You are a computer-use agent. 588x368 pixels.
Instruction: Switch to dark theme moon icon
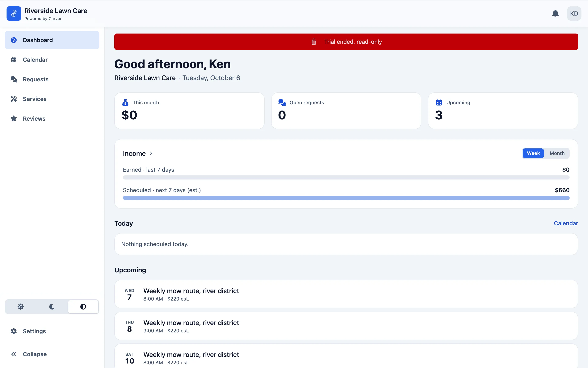click(52, 307)
